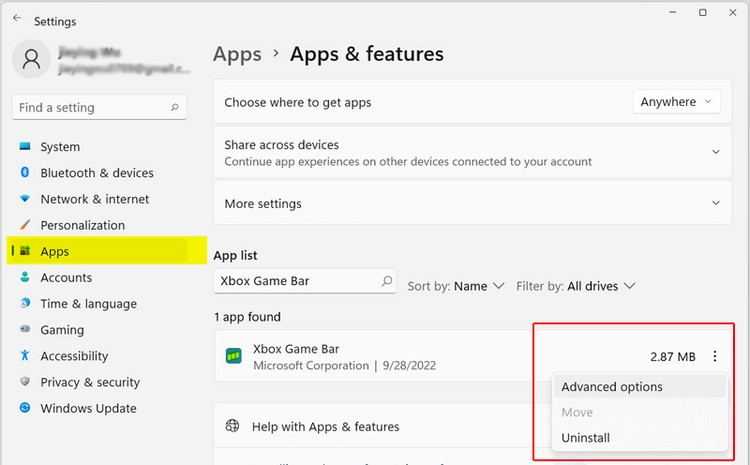Choose Uninstall from the context menu

[640, 437]
